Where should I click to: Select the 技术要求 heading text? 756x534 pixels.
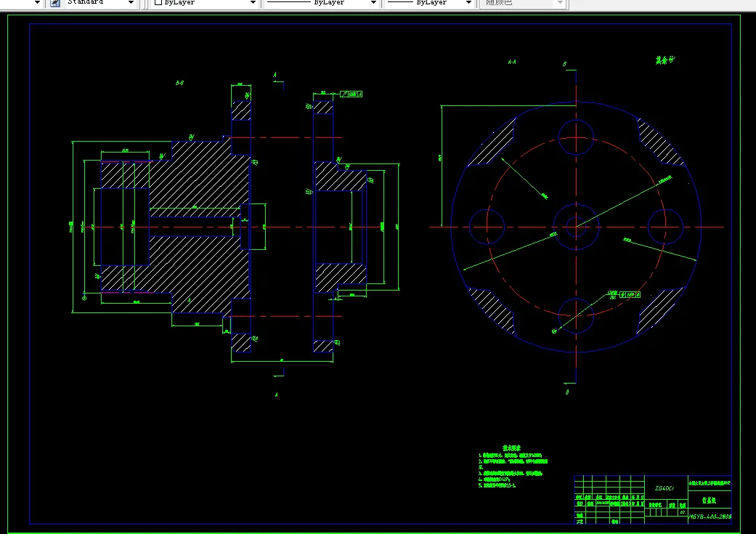point(511,448)
